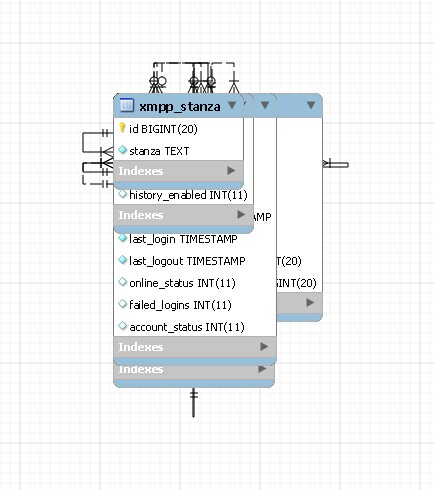434x490 pixels.
Task: Select the xmpp_stanza table title
Action: (x=180, y=107)
